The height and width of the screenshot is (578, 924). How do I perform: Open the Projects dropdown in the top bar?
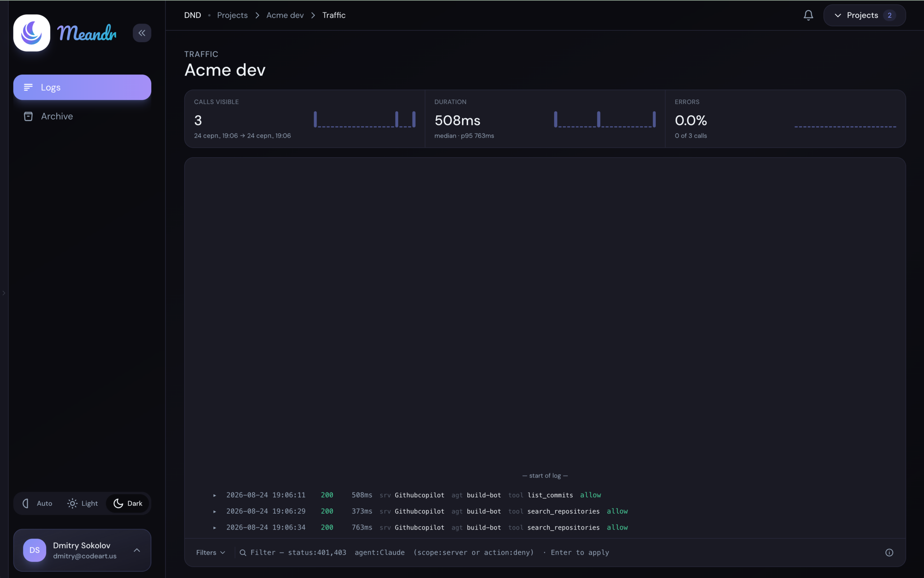coord(864,15)
